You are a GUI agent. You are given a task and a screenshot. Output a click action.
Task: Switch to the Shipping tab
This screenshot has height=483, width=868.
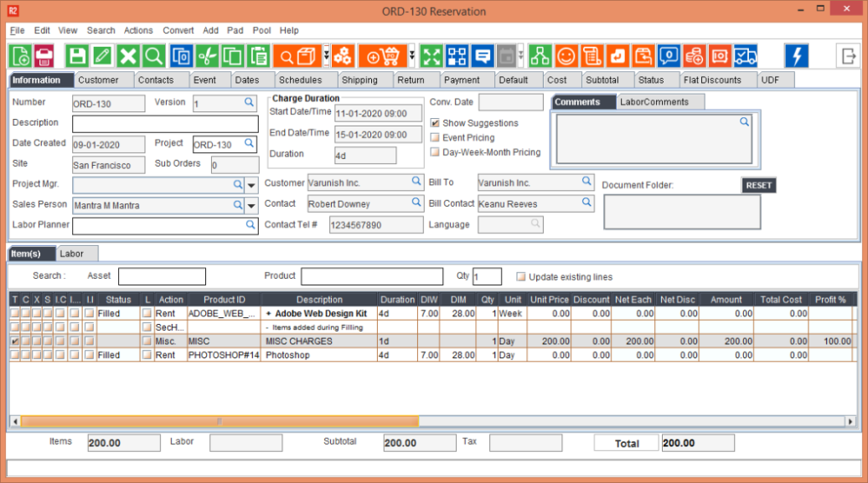tap(359, 80)
